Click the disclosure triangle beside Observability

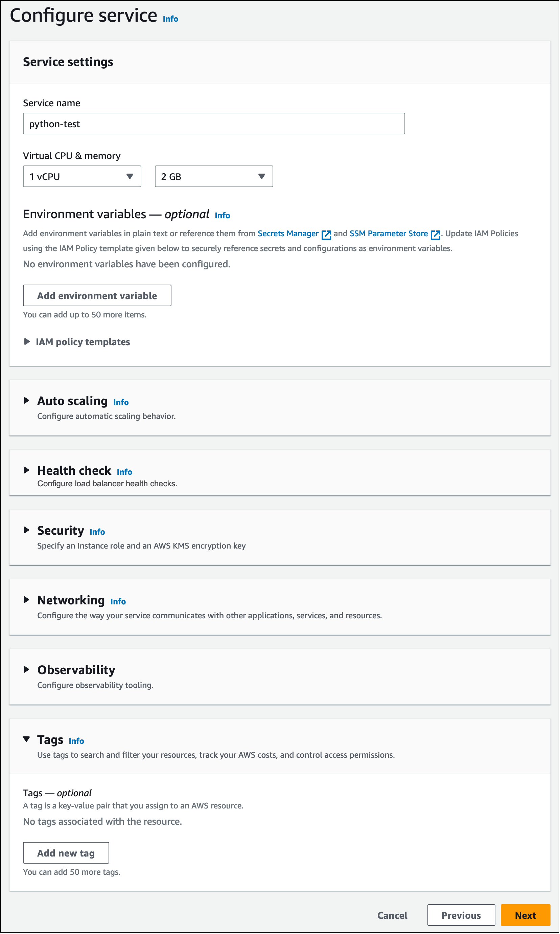27,670
